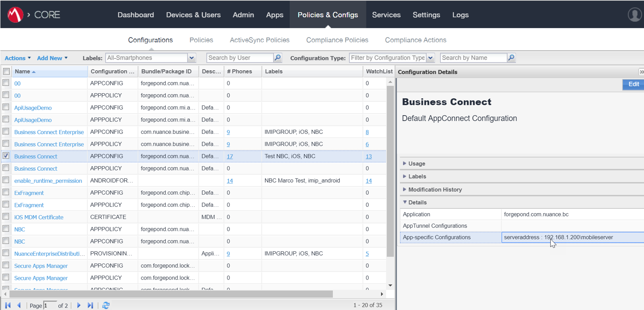Image resolution: width=644 pixels, height=310 pixels.
Task: Open the Configuration Type filter dropdown
Action: tap(430, 58)
